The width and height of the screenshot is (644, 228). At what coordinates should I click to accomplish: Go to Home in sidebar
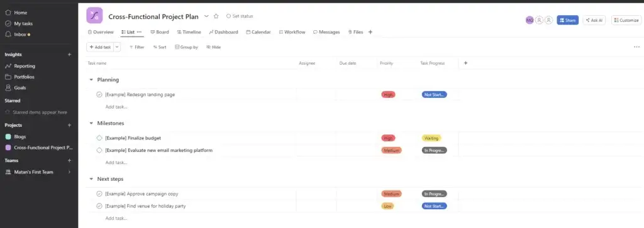pyautogui.click(x=16, y=13)
